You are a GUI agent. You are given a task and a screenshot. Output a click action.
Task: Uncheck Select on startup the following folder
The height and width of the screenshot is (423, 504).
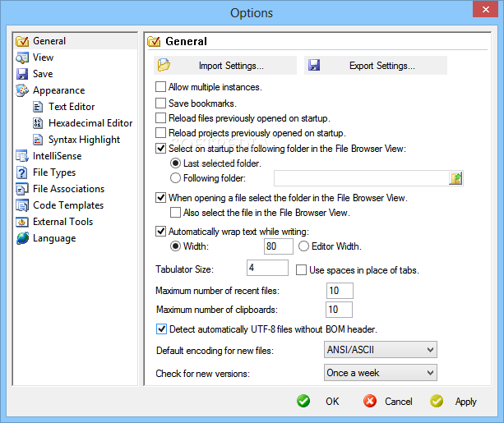pyautogui.click(x=160, y=148)
